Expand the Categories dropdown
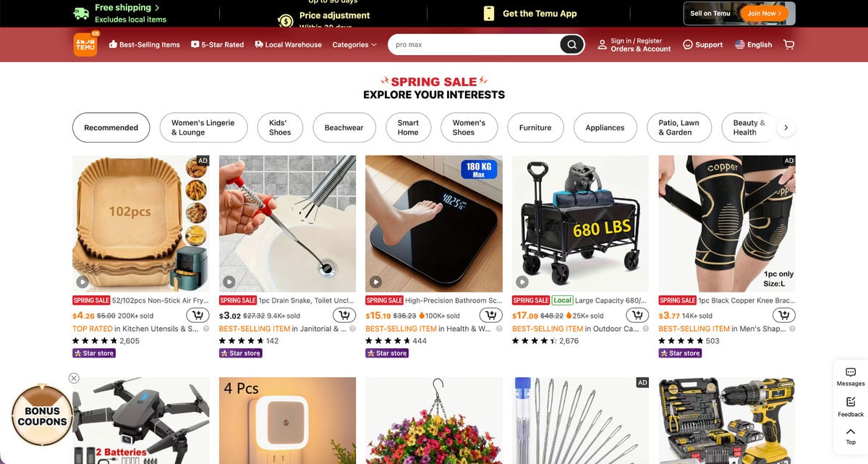 point(354,45)
